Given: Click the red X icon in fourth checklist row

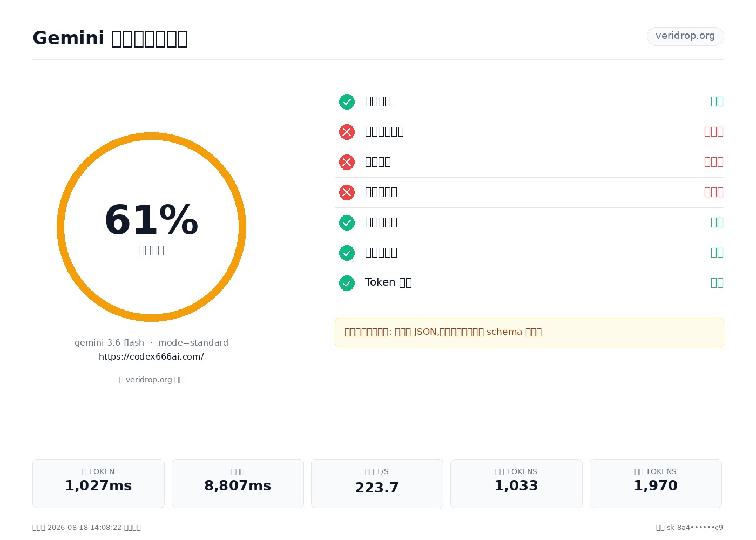Looking at the screenshot, I should (347, 192).
